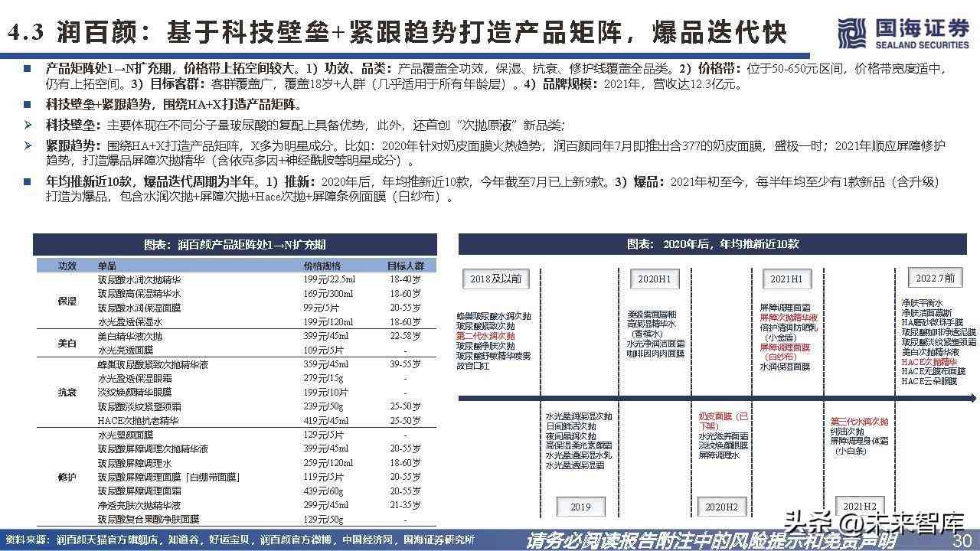Select the 2018及以前 timeline box
This screenshot has width=980, height=551.
[x=495, y=279]
